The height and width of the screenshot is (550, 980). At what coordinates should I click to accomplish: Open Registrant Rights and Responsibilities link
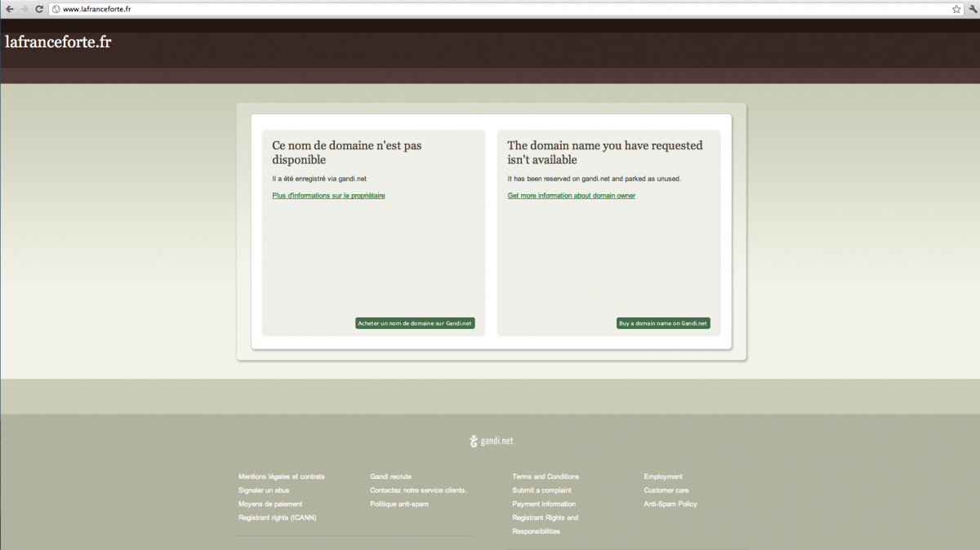(x=545, y=525)
